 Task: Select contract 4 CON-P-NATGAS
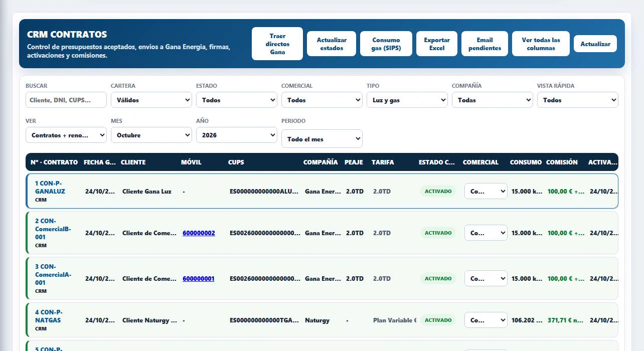(49, 316)
